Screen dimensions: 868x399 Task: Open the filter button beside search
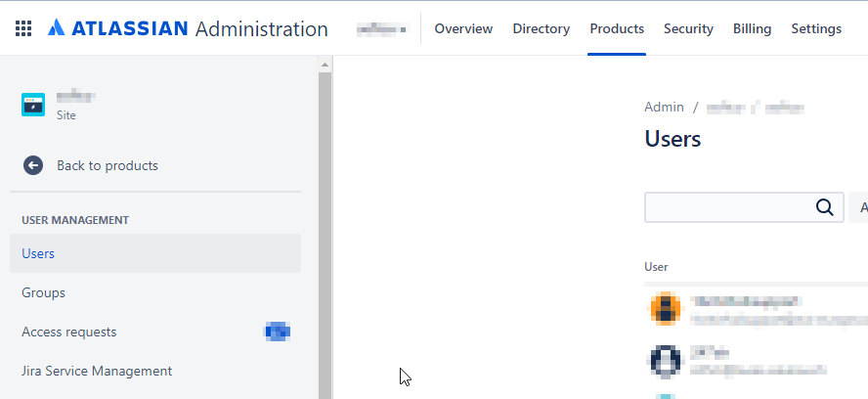pos(858,207)
